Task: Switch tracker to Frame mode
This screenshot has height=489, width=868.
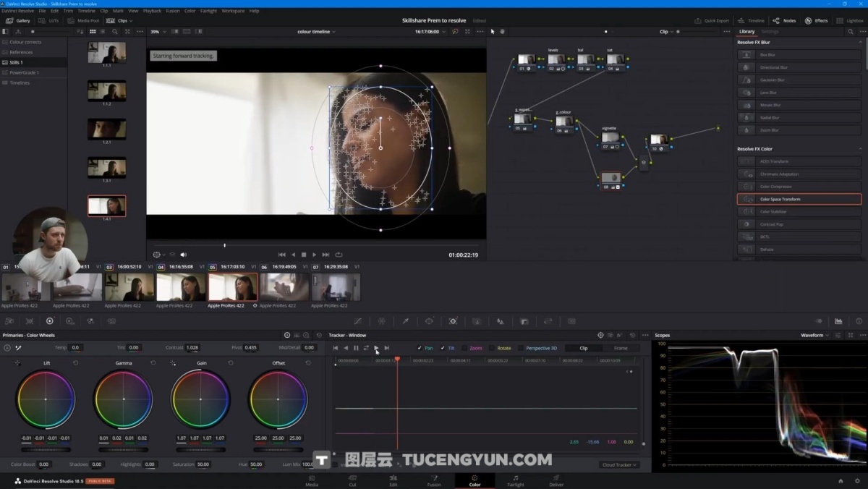Action: [x=621, y=348]
